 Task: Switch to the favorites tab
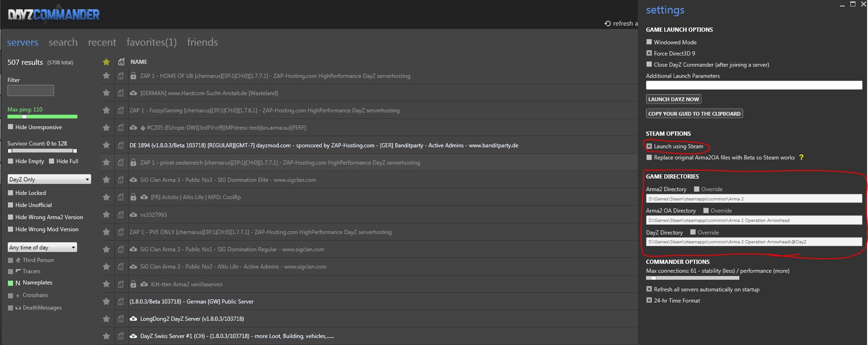[152, 42]
